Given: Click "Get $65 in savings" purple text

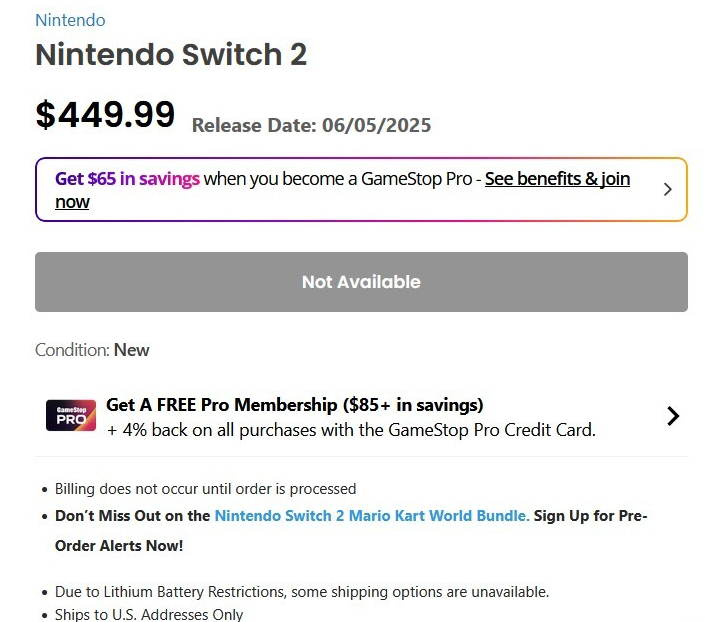Looking at the screenshot, I should tap(127, 179).
